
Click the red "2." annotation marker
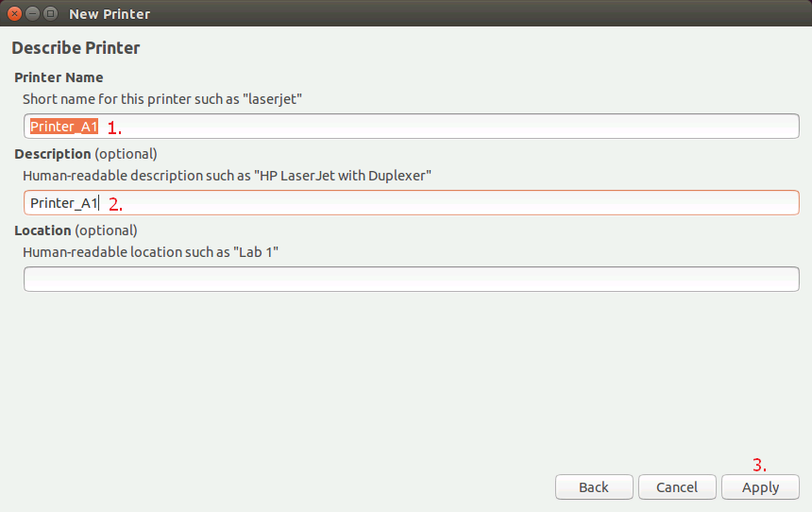[115, 204]
